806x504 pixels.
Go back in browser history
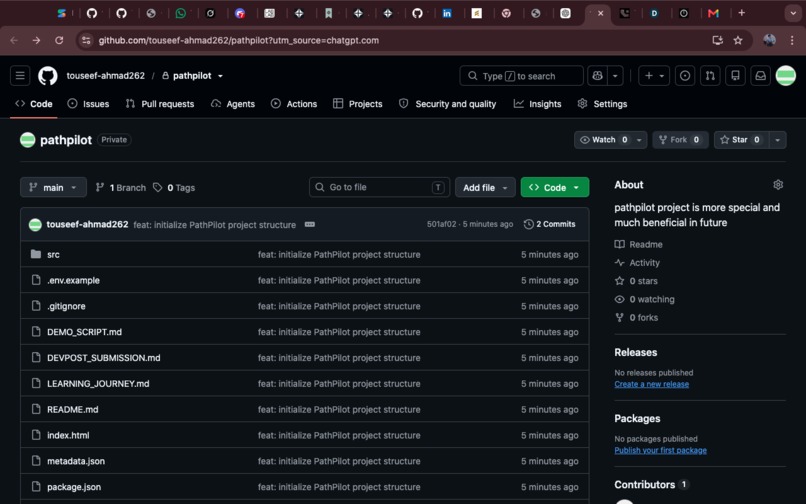(x=14, y=40)
